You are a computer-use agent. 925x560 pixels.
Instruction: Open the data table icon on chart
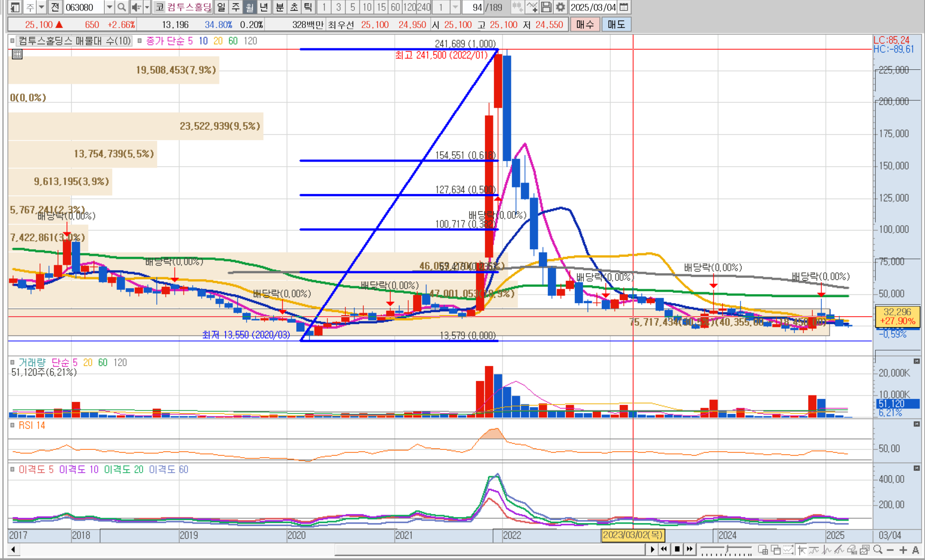[x=17, y=54]
